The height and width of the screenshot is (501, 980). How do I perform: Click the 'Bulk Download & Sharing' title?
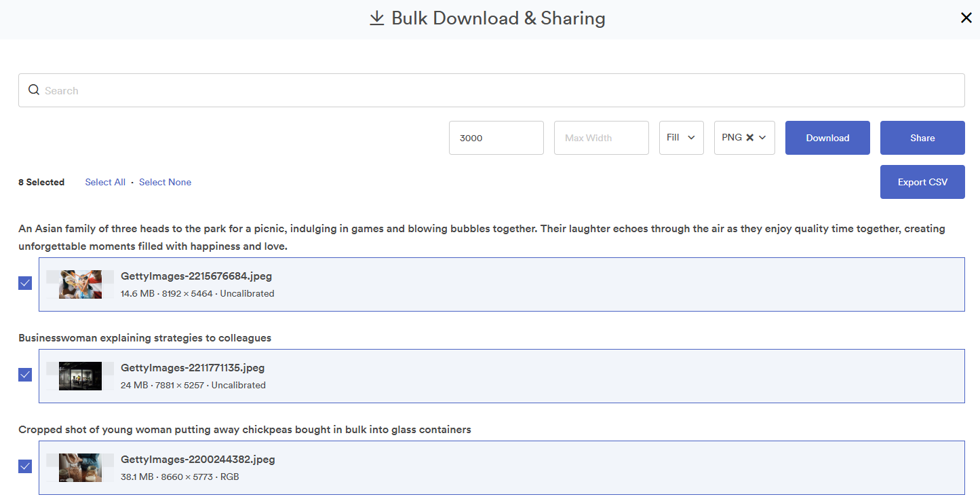pos(498,18)
